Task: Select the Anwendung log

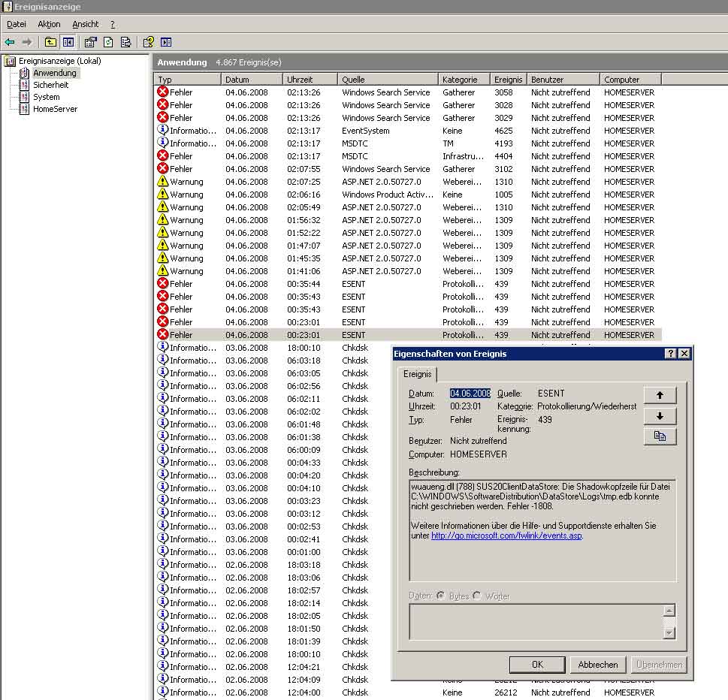Action: click(55, 73)
